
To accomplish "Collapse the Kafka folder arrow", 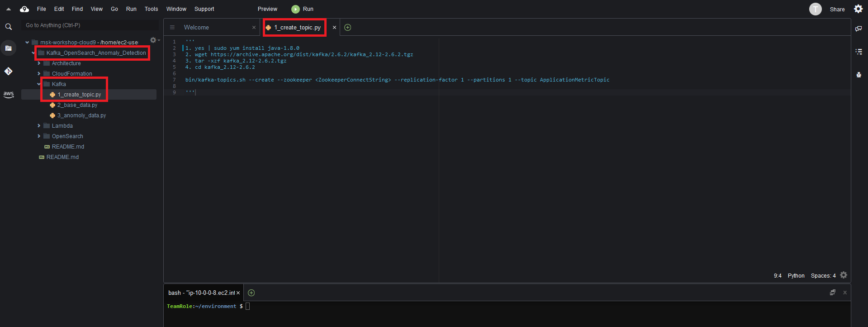I will point(39,84).
